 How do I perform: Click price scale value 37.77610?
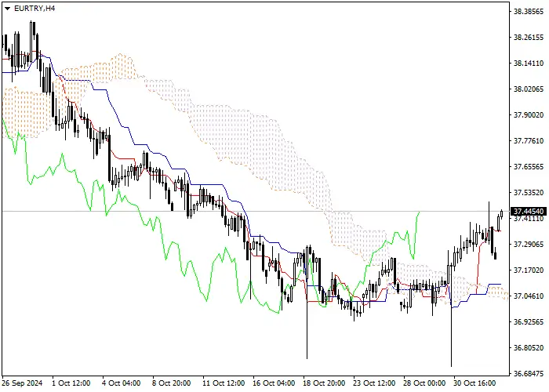tap(529, 140)
